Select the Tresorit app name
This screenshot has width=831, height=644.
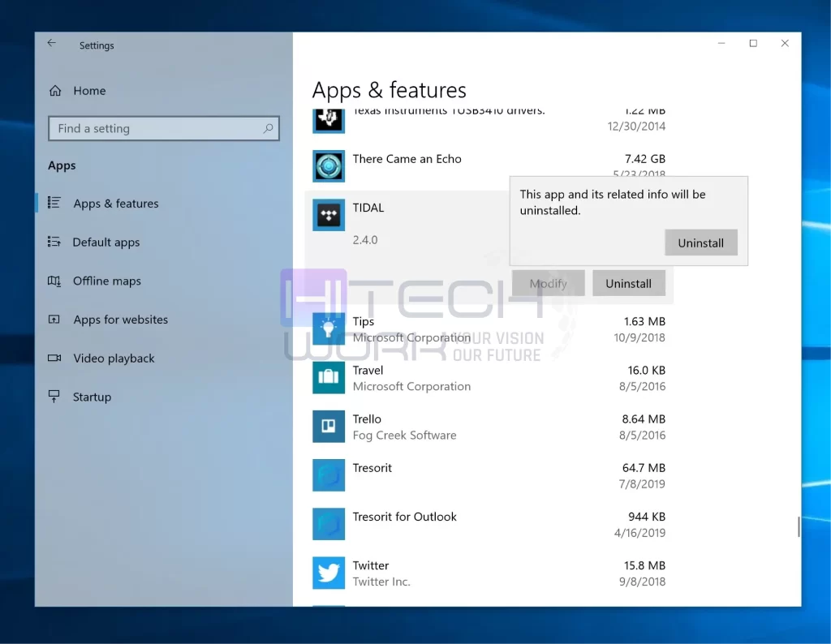pyautogui.click(x=372, y=468)
